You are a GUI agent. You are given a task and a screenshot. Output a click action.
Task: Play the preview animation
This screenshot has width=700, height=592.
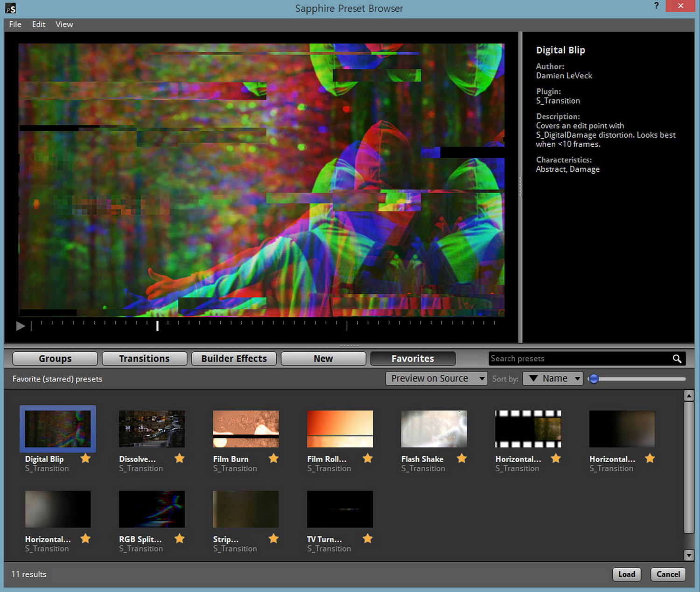(x=21, y=326)
